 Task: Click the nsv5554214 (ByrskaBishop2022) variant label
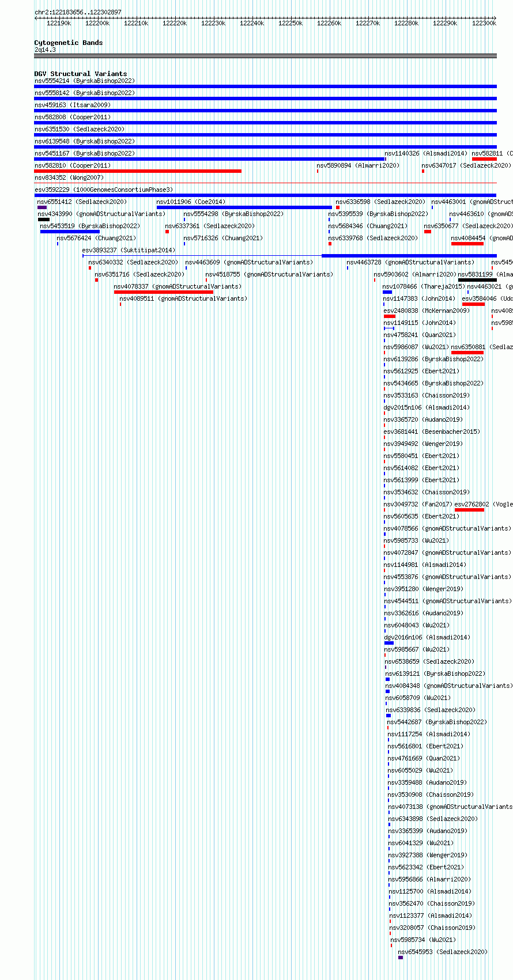[85, 81]
